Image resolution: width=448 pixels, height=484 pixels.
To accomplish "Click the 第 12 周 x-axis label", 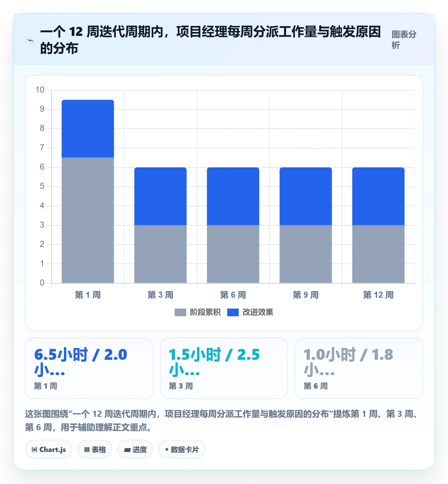I will [378, 295].
